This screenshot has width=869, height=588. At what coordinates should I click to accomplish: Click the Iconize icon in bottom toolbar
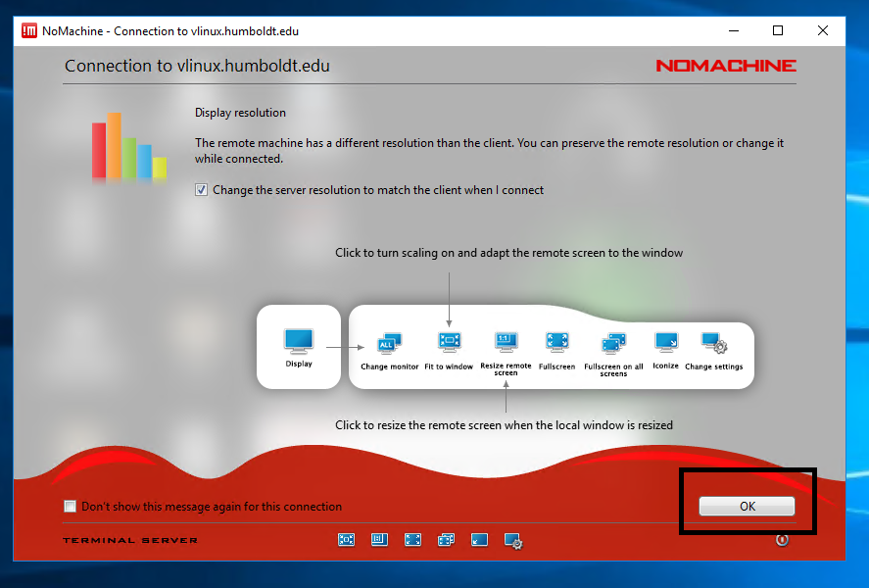point(479,539)
